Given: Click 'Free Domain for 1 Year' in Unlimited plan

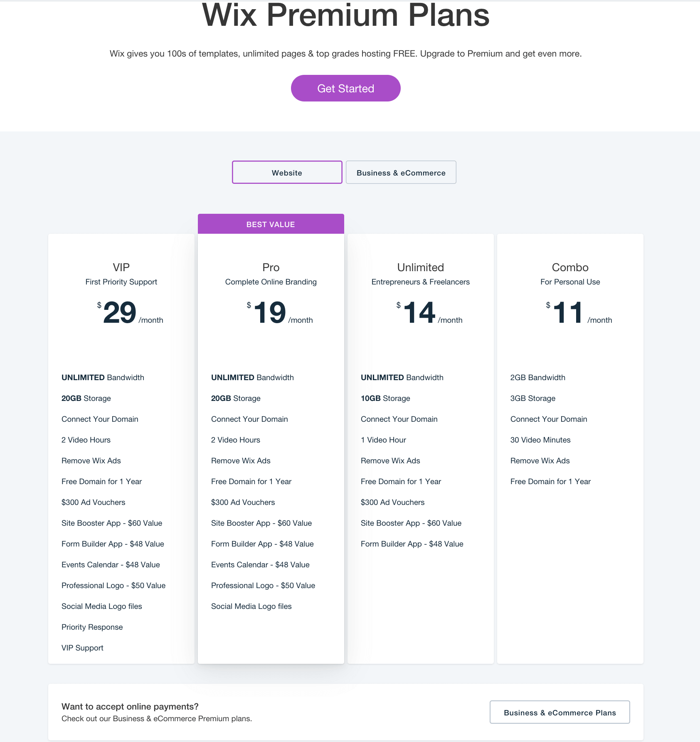Looking at the screenshot, I should click(x=401, y=481).
